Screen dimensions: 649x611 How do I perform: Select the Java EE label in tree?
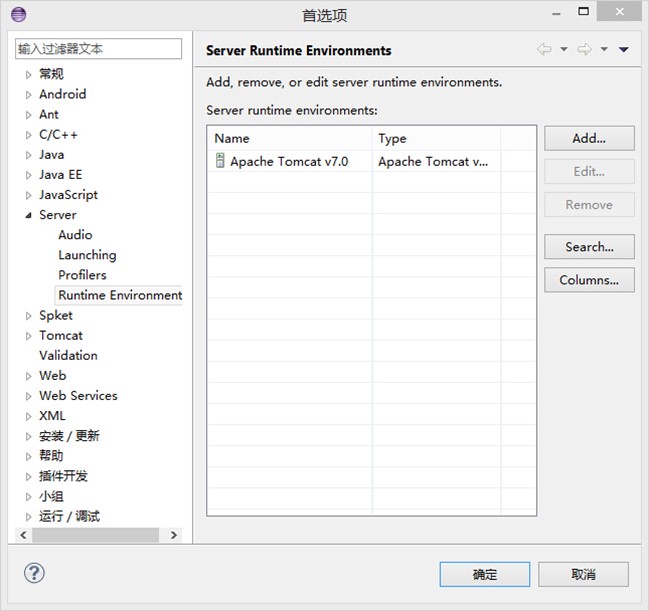60,175
